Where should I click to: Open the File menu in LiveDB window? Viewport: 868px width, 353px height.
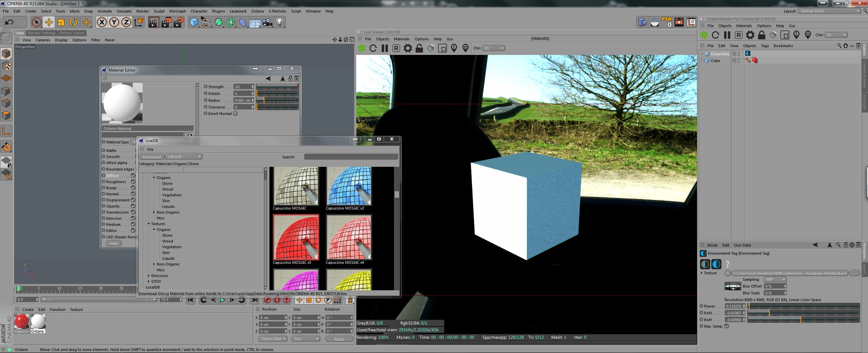pos(150,150)
